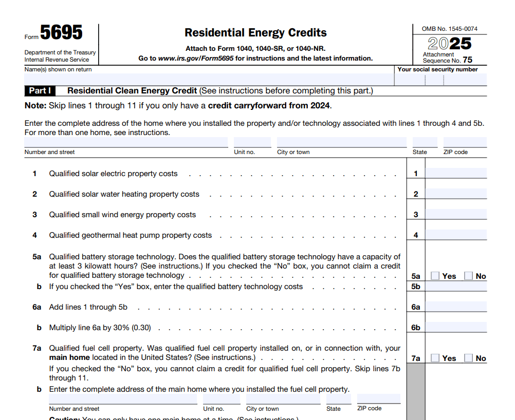
Task: Click line 1 solar electric costs field
Action: [x=456, y=173]
